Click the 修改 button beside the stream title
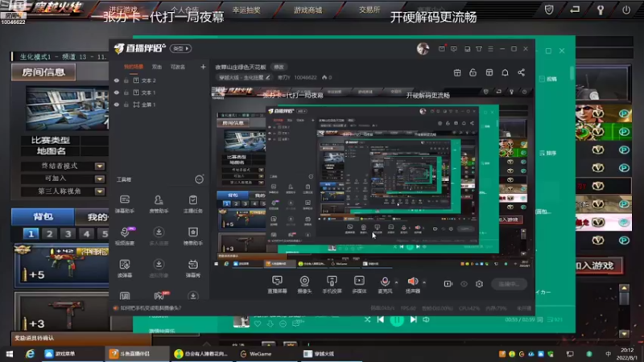The image size is (644, 362). (279, 67)
